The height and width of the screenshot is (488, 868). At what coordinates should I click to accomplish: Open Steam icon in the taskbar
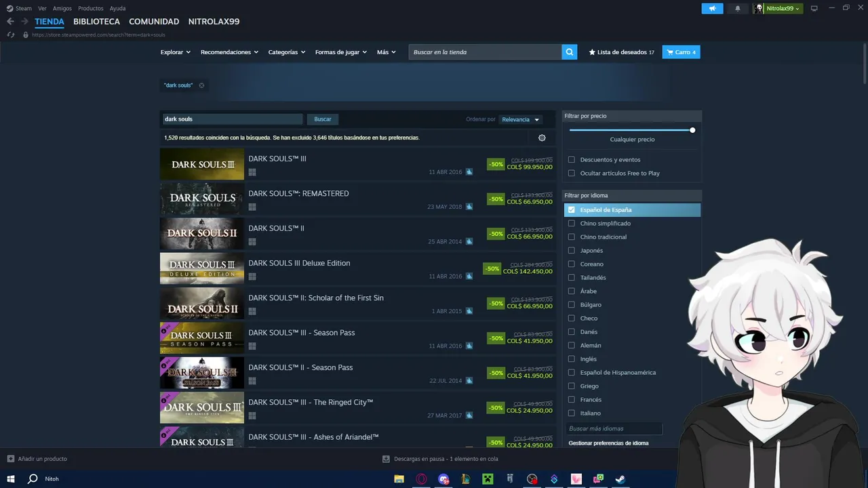[620, 479]
